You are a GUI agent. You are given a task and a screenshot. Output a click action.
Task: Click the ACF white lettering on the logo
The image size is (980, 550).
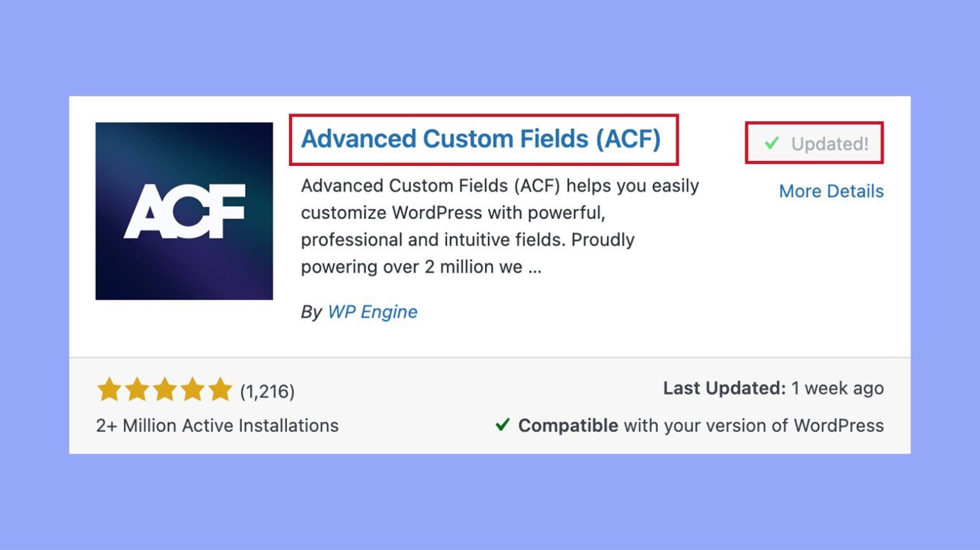pos(184,211)
